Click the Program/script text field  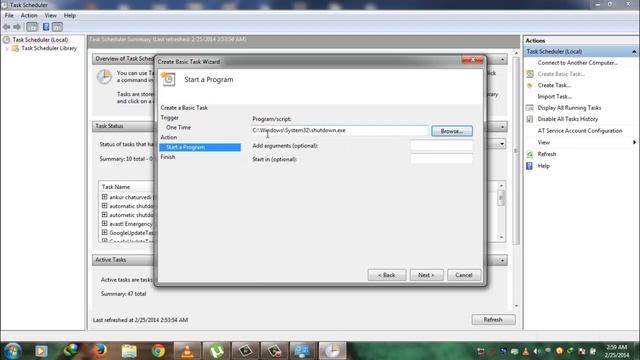pos(340,131)
